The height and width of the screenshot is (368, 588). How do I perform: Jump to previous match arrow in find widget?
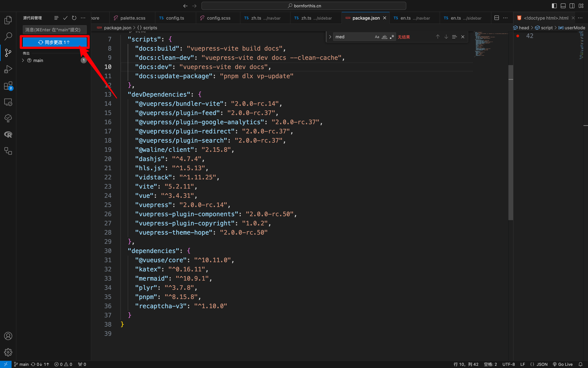pyautogui.click(x=438, y=37)
